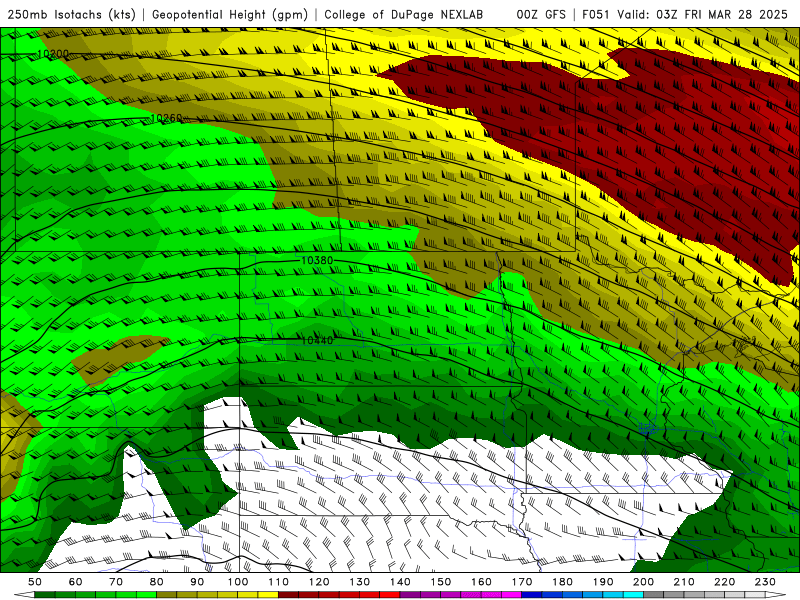This screenshot has width=800, height=600.
Task: Click the 190 value on the color scale
Action: (x=603, y=582)
